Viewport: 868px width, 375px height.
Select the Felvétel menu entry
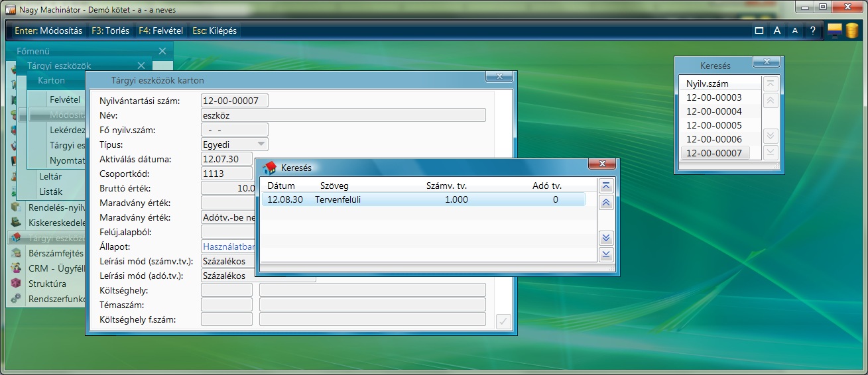[65, 99]
